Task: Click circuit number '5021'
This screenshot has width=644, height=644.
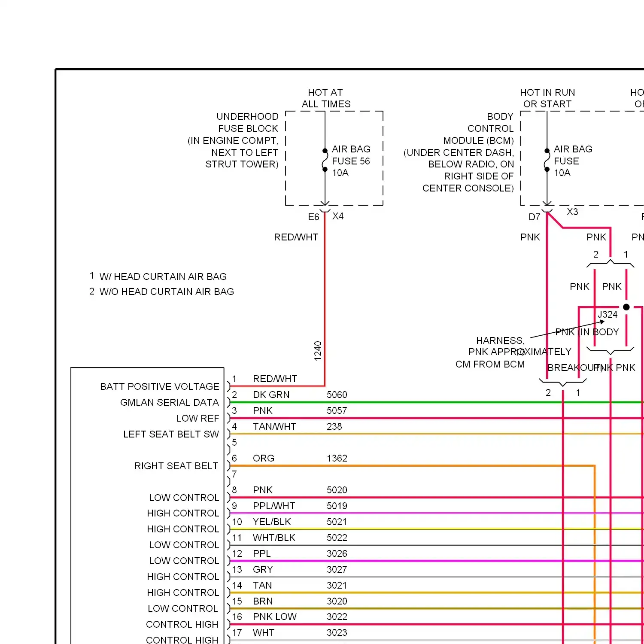Action: pyautogui.click(x=337, y=522)
